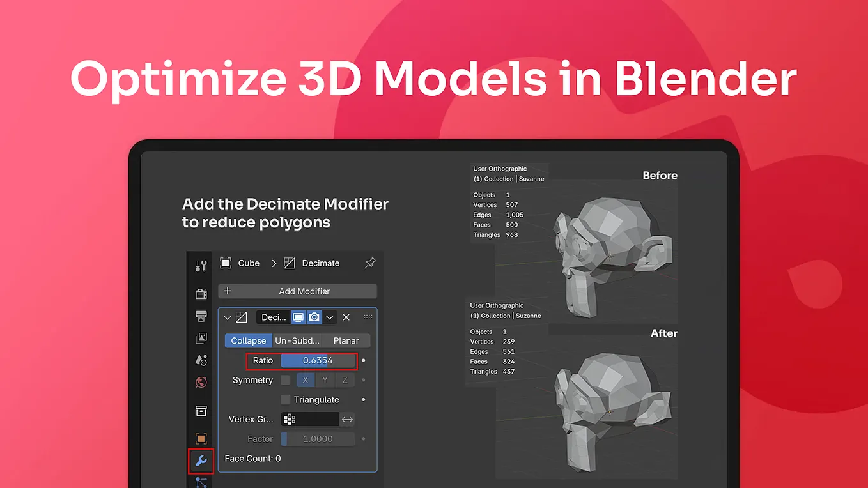Click the Add Modifier button

point(297,291)
